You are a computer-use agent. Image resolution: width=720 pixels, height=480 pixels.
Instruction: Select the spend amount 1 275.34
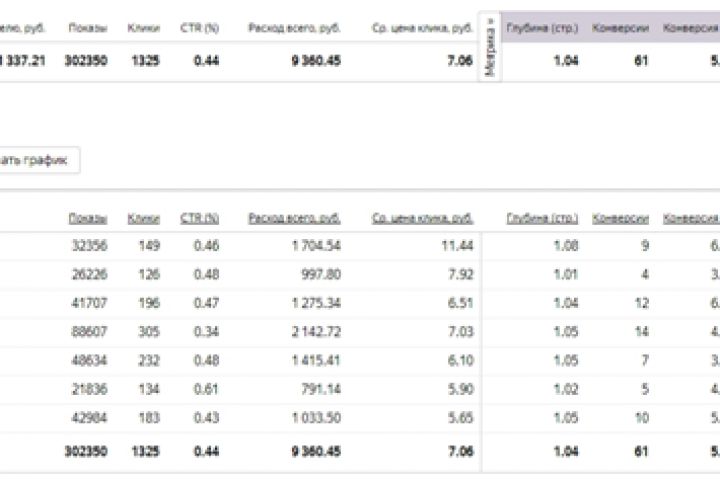tap(316, 303)
